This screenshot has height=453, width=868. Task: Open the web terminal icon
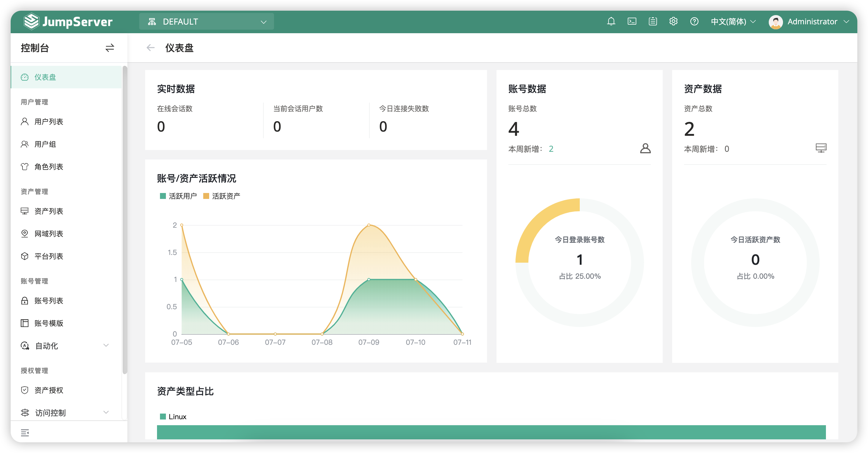[632, 22]
